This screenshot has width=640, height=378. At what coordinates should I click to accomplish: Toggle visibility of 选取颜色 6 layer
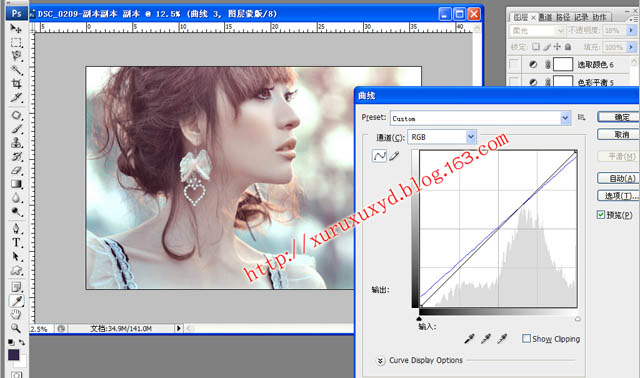(x=514, y=64)
